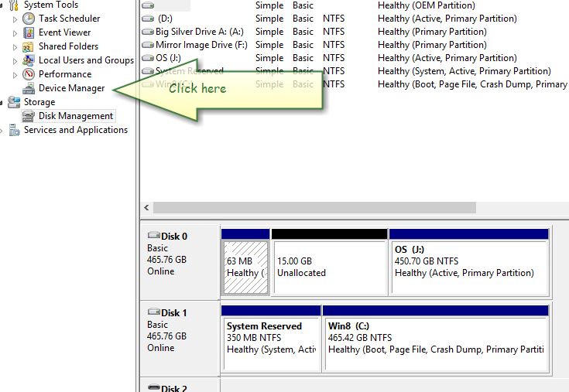Click the Disk 1 drive icon

154,312
